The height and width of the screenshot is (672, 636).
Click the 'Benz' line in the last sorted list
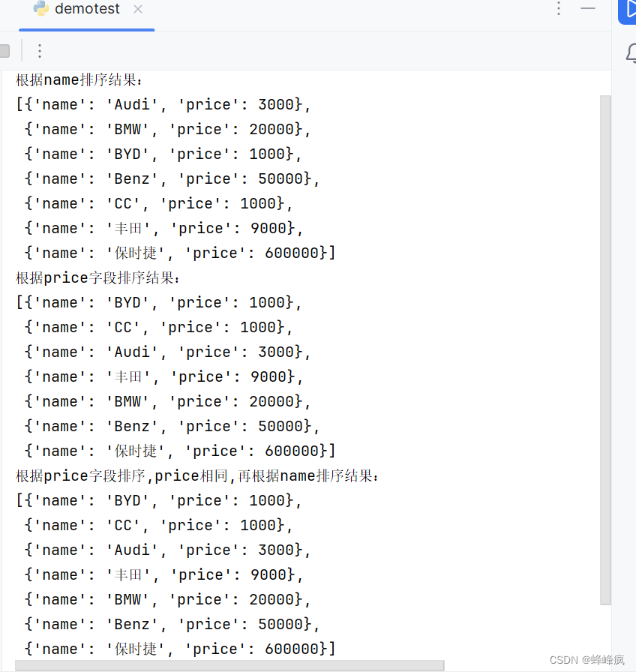click(172, 625)
